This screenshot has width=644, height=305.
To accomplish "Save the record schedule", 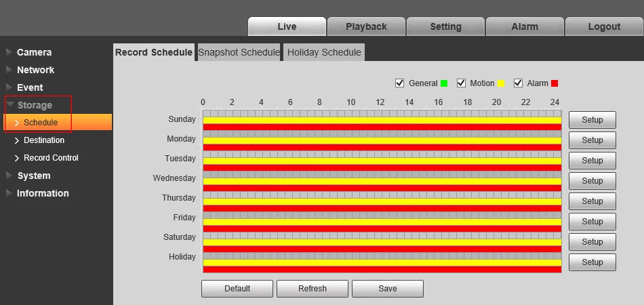I will pos(387,289).
